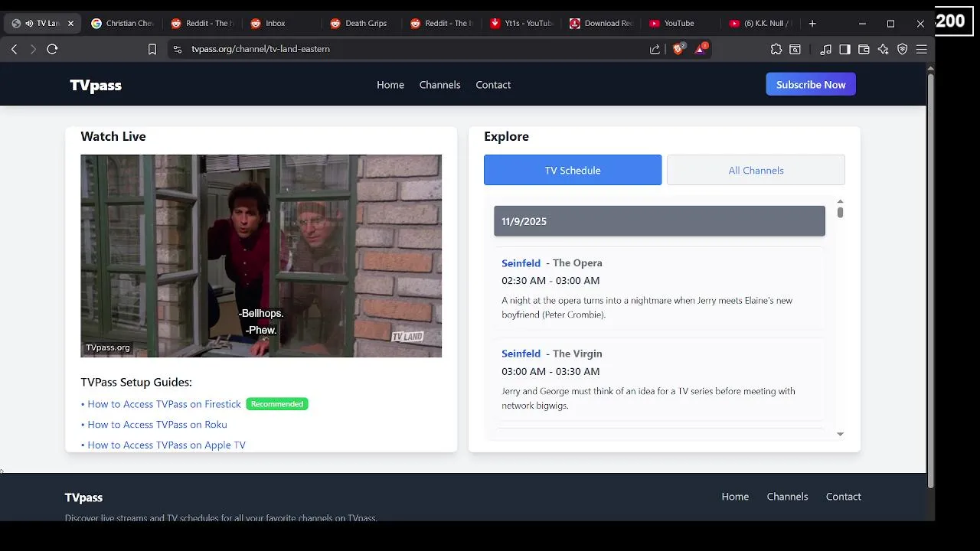Click schedule list scroll down arrow
Screen dimensions: 980x551
point(840,434)
